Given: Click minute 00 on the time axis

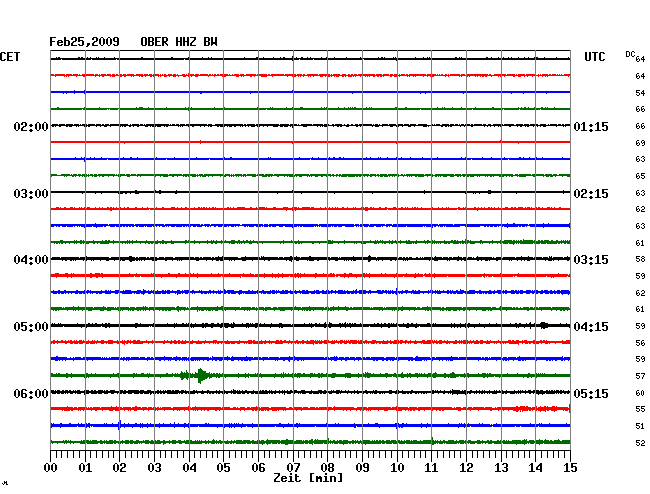Looking at the screenshot, I should tap(51, 467).
